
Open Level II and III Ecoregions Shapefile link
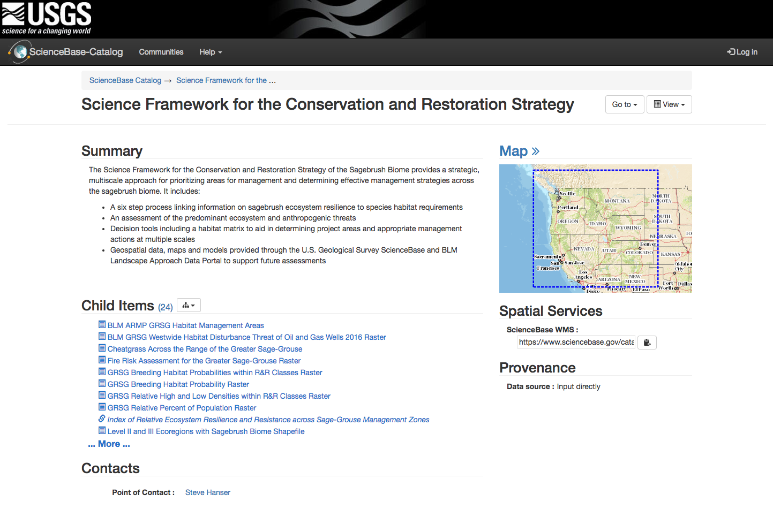click(206, 431)
